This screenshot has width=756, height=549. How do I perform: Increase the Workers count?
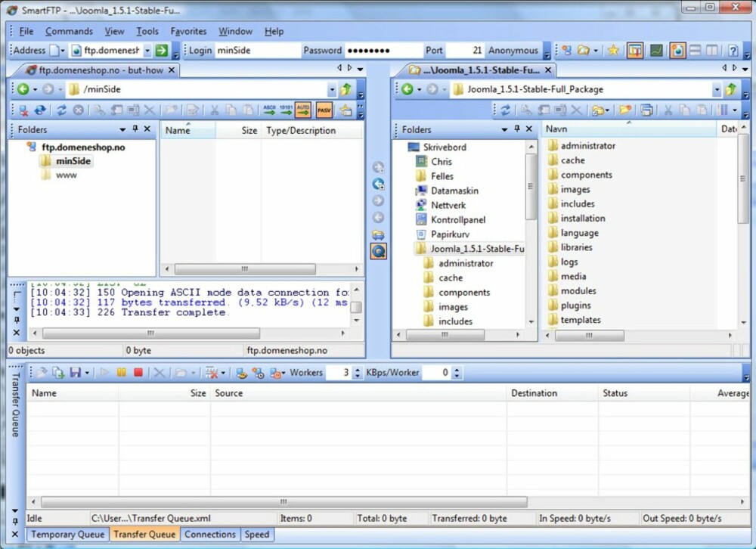[x=358, y=370]
